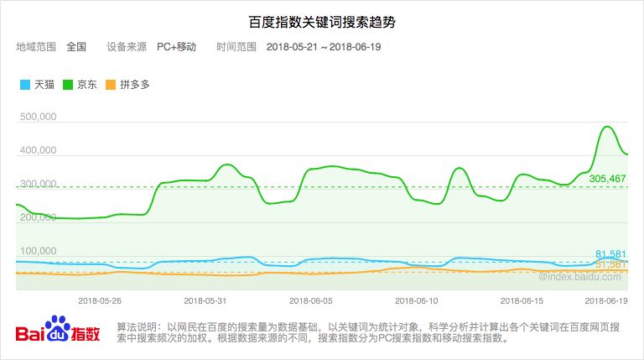Click the 设备来源 label
The image size is (644, 360).
point(127,47)
